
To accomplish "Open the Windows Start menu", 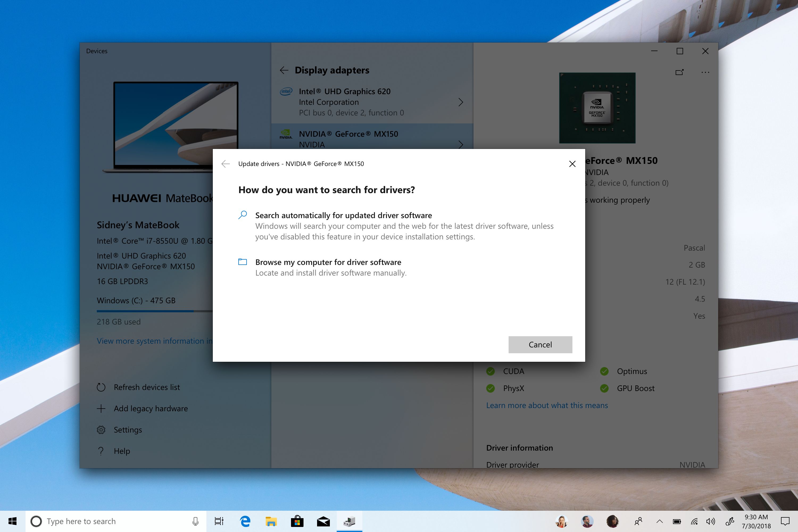I will (13, 521).
